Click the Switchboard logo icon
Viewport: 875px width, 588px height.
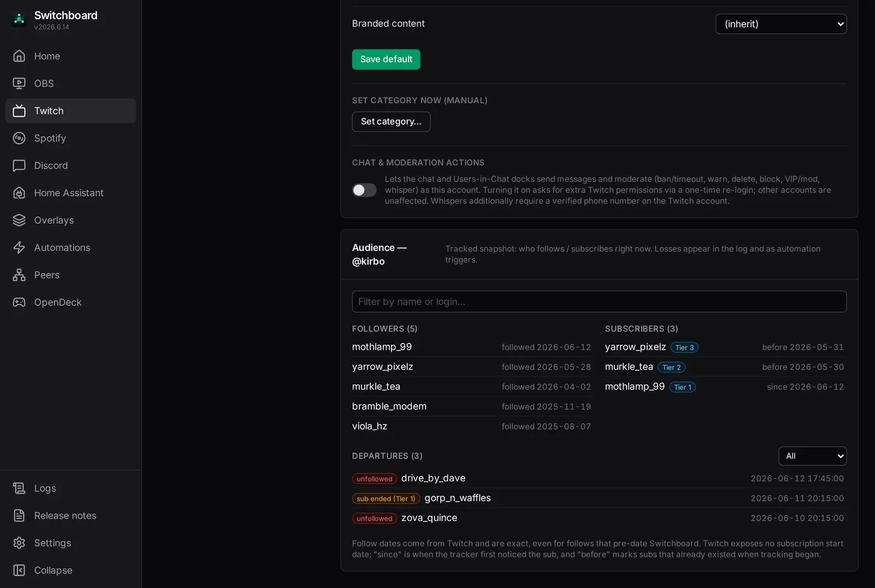click(x=19, y=20)
